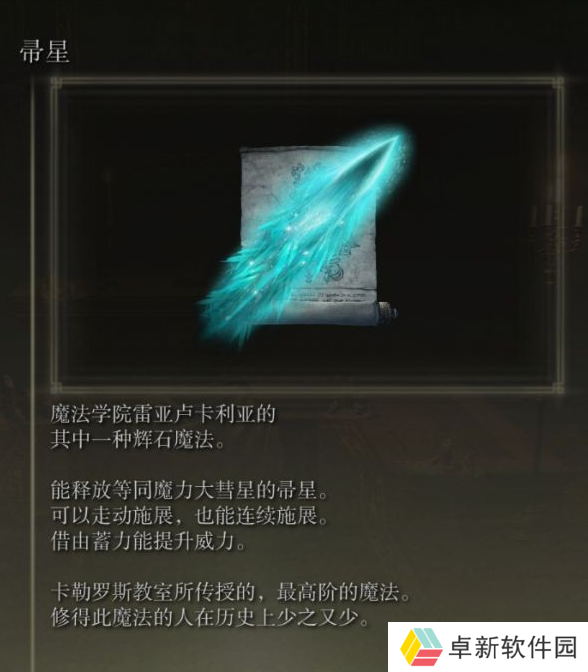The image size is (588, 672).
Task: Click the bottom-right corner ornament of the frame
Action: pos(558,389)
